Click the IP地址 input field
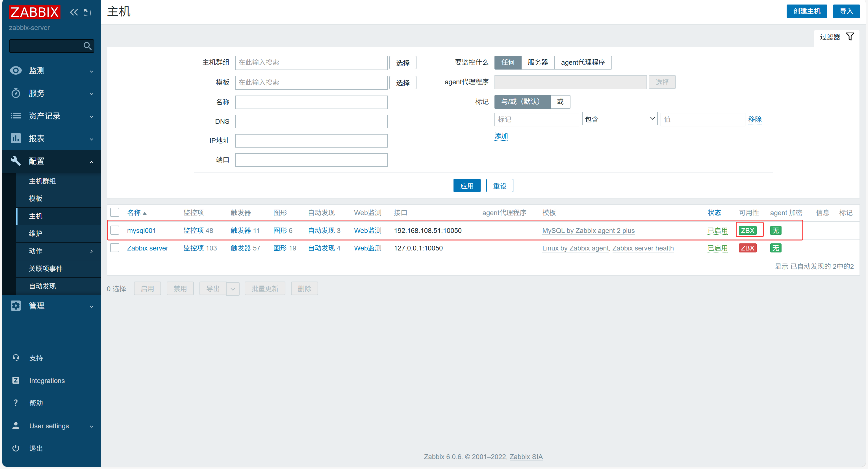 pyautogui.click(x=311, y=141)
